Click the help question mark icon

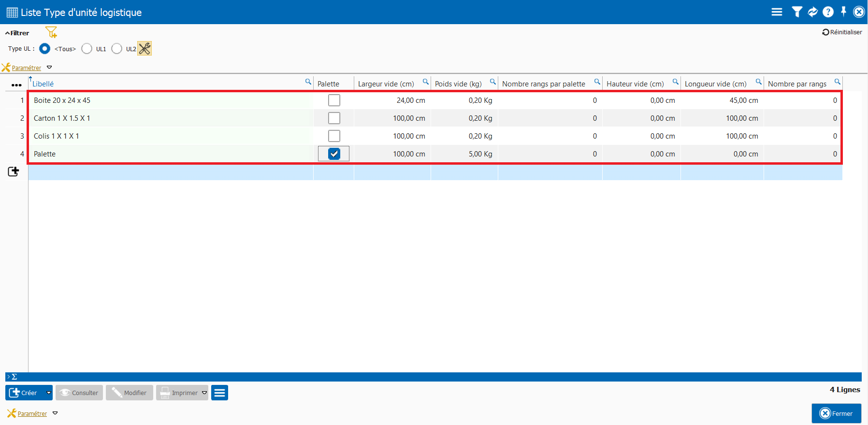[828, 12]
